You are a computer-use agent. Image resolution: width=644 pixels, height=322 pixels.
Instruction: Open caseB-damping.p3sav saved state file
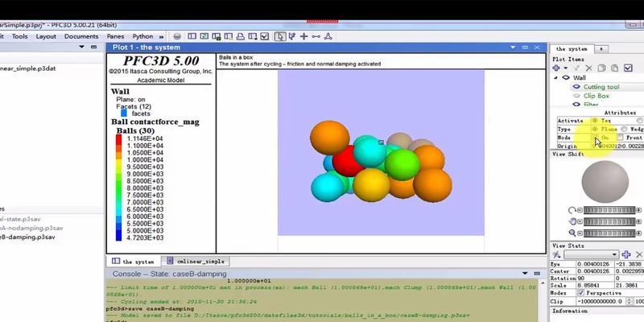[27, 237]
